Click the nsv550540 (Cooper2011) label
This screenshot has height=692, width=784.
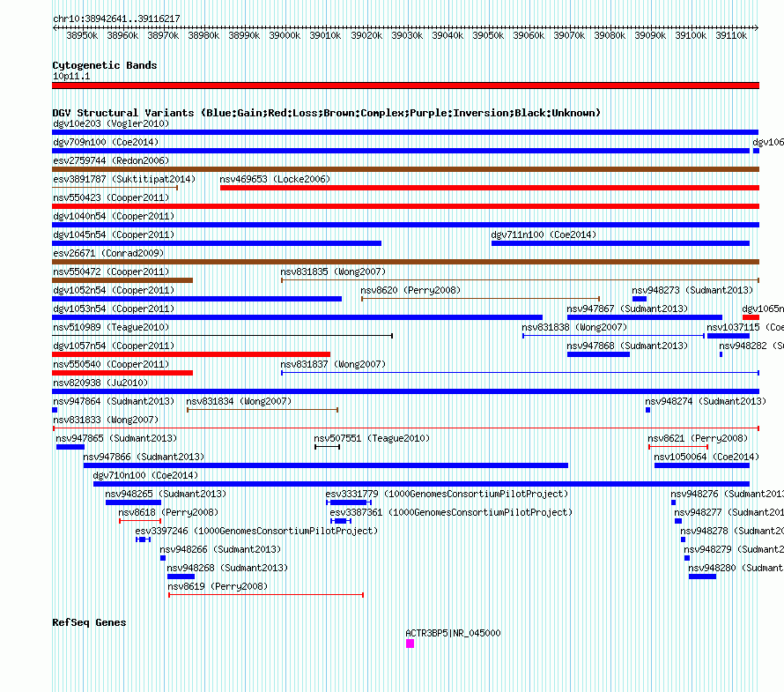[x=111, y=364]
